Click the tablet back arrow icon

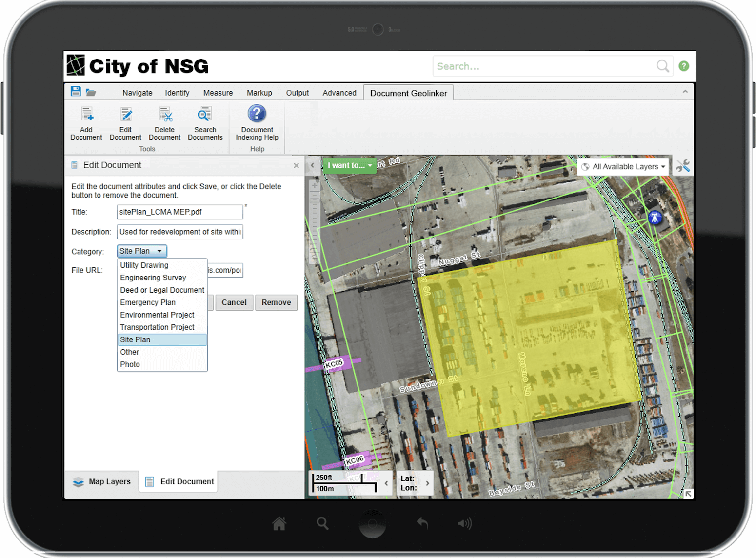(x=422, y=523)
